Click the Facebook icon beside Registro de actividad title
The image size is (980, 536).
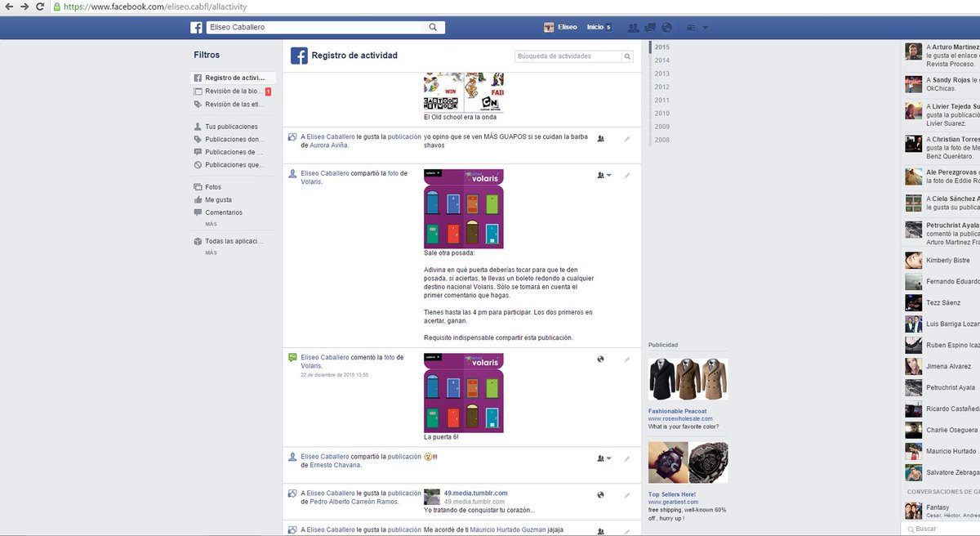(x=299, y=56)
